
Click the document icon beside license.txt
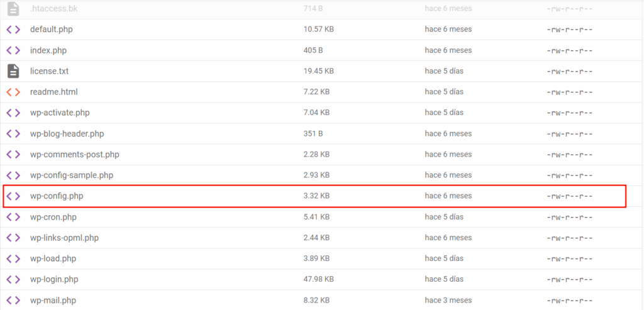tap(13, 71)
